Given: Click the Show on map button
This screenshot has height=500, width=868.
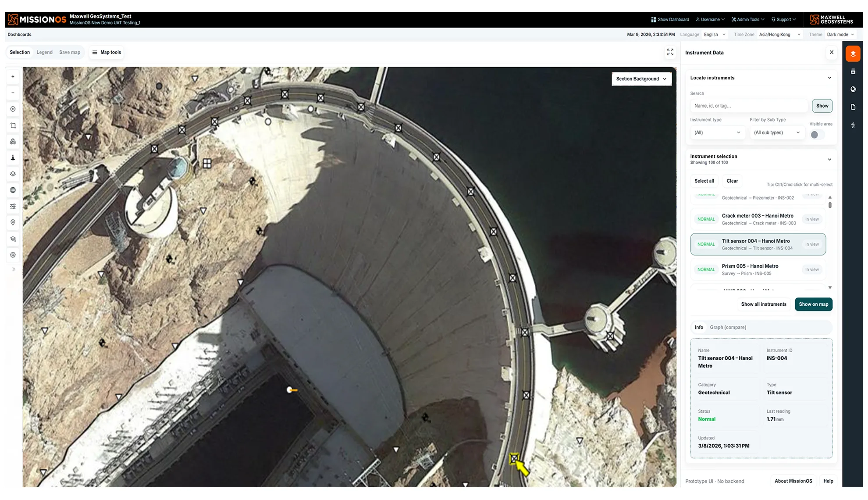Looking at the screenshot, I should (x=813, y=304).
